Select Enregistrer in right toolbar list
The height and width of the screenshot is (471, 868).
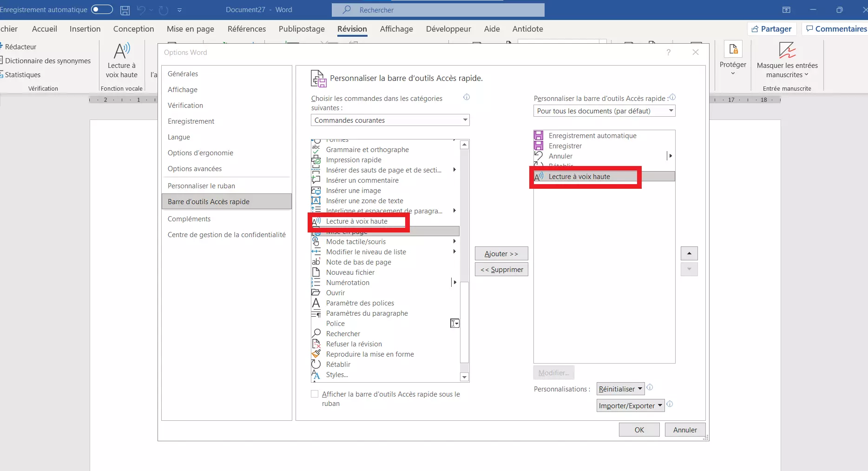pyautogui.click(x=604, y=146)
